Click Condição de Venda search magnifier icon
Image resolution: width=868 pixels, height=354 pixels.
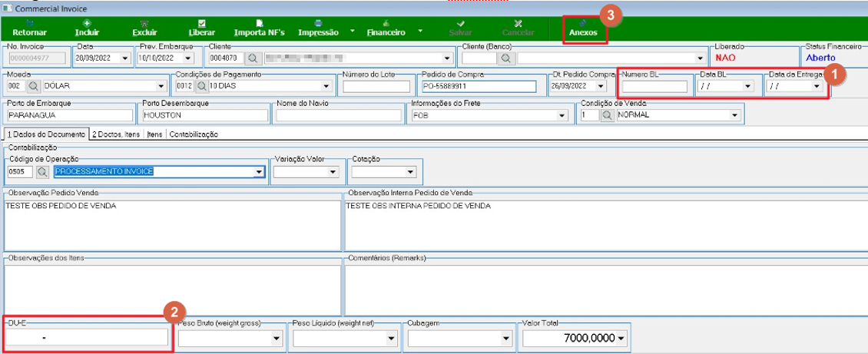click(608, 115)
